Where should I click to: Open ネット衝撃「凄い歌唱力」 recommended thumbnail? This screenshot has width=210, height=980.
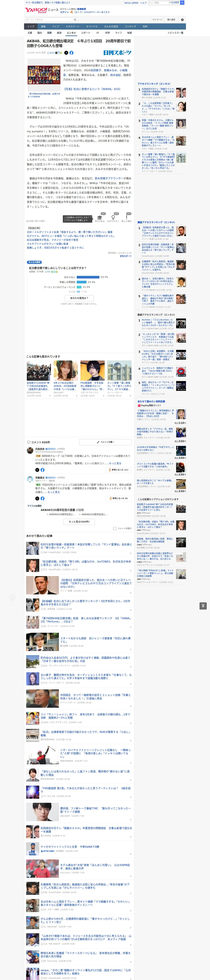coord(119,371)
